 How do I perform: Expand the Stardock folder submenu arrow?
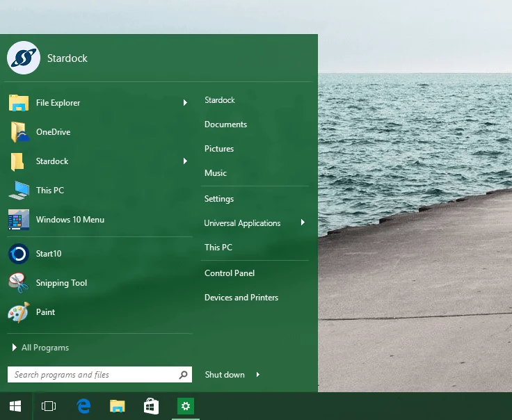185,161
